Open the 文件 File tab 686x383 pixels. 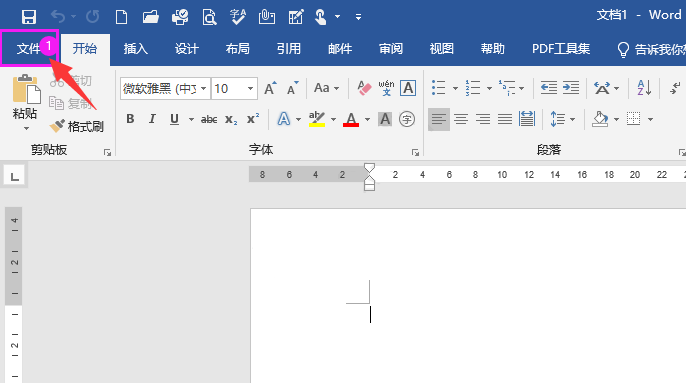pos(29,49)
